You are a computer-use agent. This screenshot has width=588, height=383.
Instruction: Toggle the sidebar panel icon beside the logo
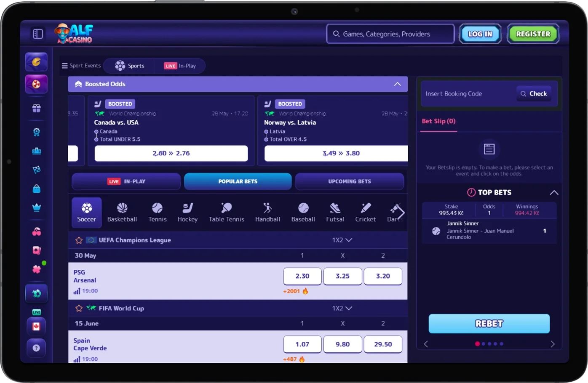[x=38, y=34]
